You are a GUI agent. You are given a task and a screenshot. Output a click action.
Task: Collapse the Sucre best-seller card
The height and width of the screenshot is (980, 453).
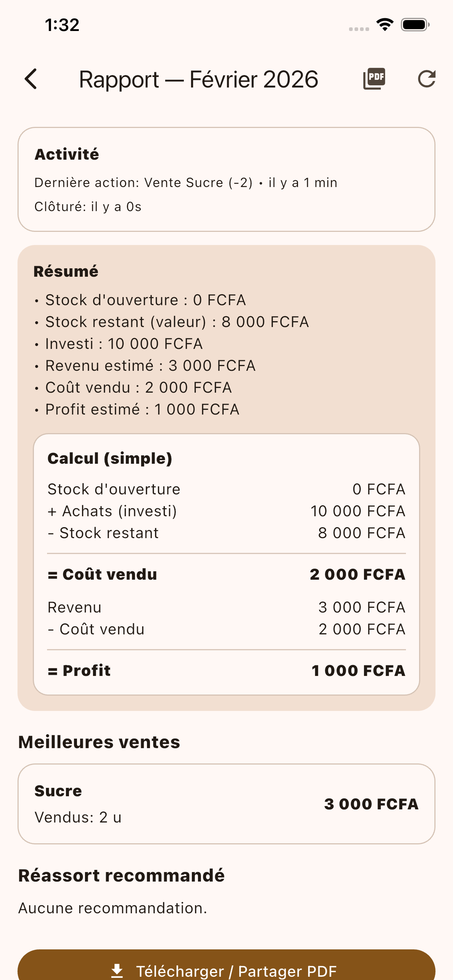(x=226, y=803)
